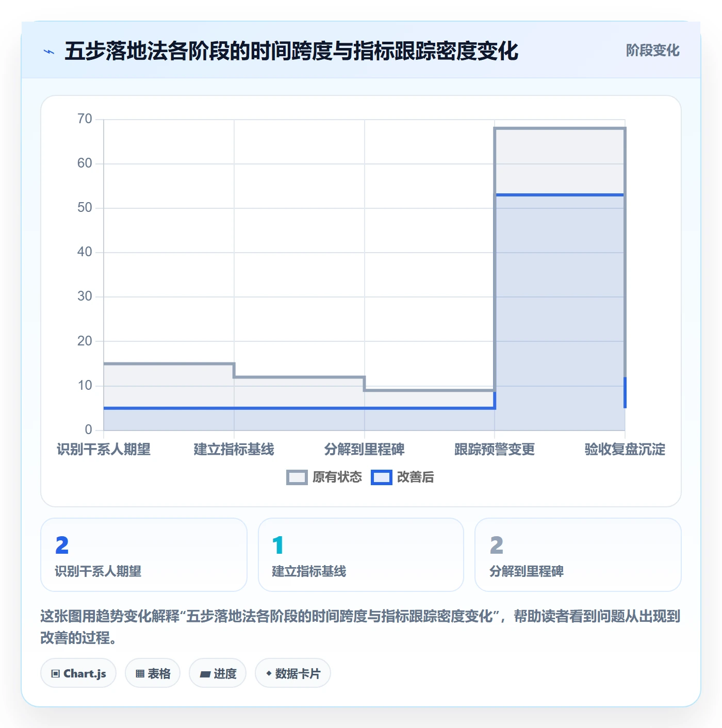Click the y-axis value 50
722x728 pixels.
(x=85, y=208)
